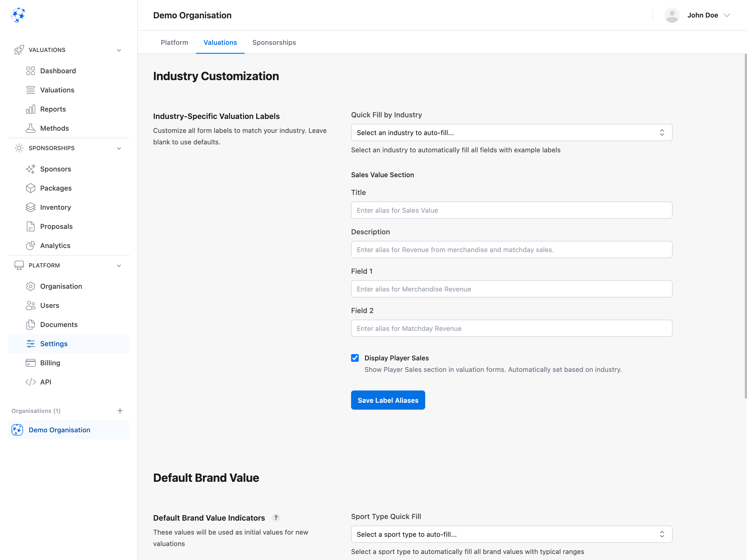Image resolution: width=747 pixels, height=560 pixels.
Task: Open the sport type quick fill dropdown
Action: [511, 534]
